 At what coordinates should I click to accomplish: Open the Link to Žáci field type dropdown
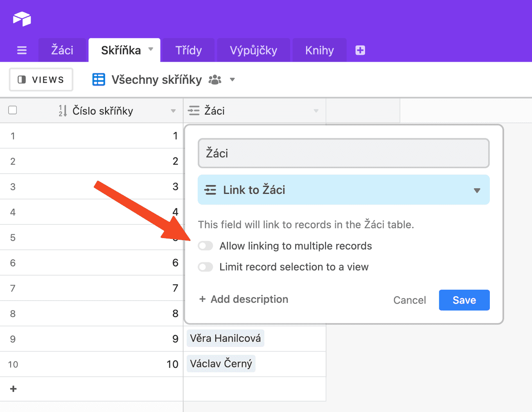click(476, 189)
